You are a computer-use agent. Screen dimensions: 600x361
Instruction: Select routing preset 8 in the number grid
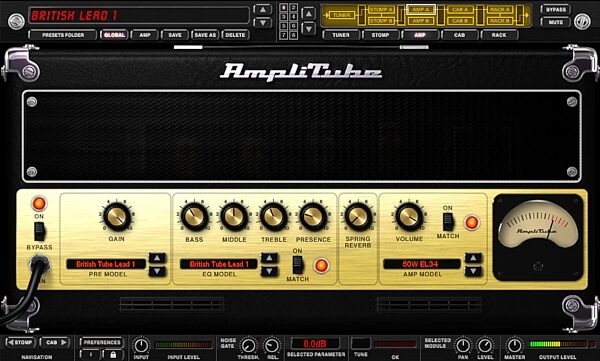tap(293, 35)
